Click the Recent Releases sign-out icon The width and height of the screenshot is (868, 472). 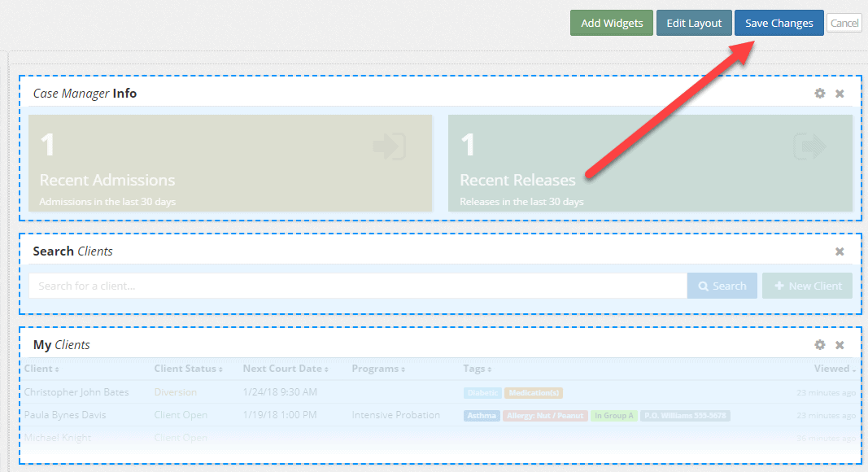pyautogui.click(x=809, y=146)
